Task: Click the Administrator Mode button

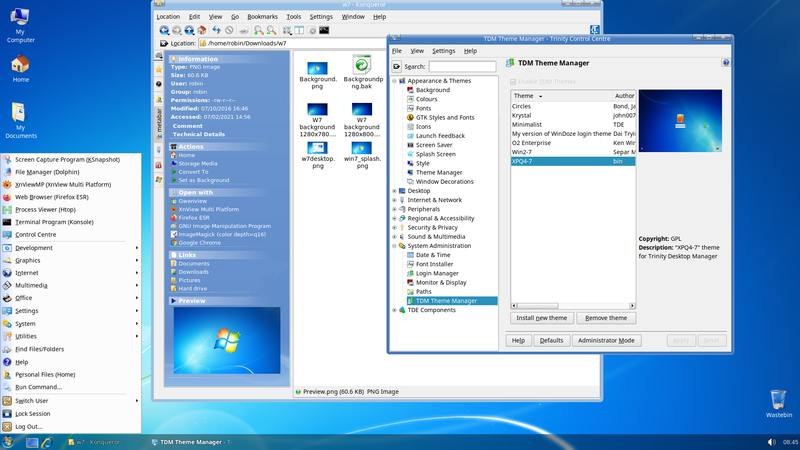Action: click(606, 340)
